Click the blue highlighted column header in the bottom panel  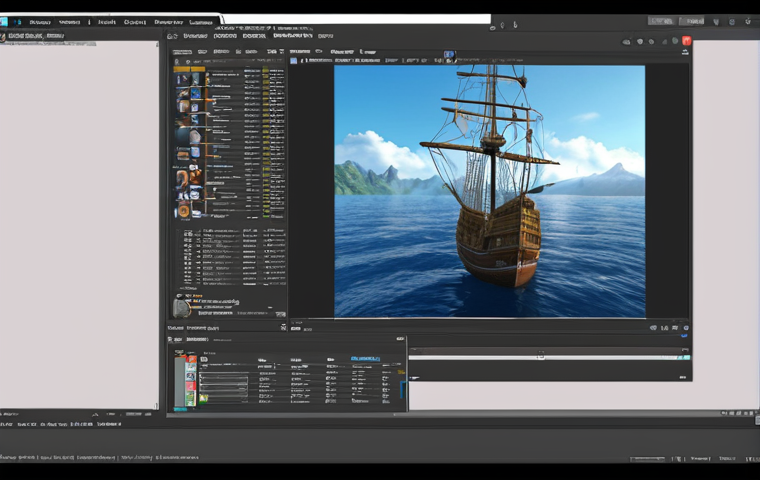(x=365, y=358)
